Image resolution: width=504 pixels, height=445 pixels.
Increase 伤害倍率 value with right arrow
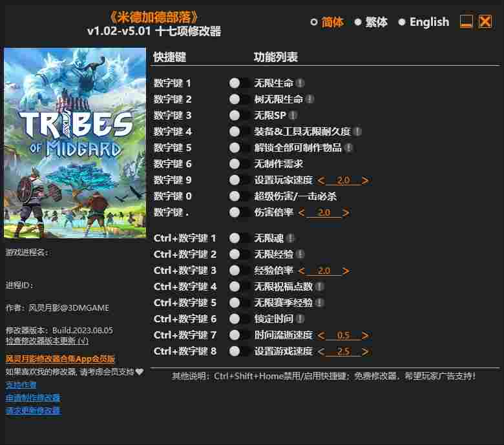tap(346, 212)
